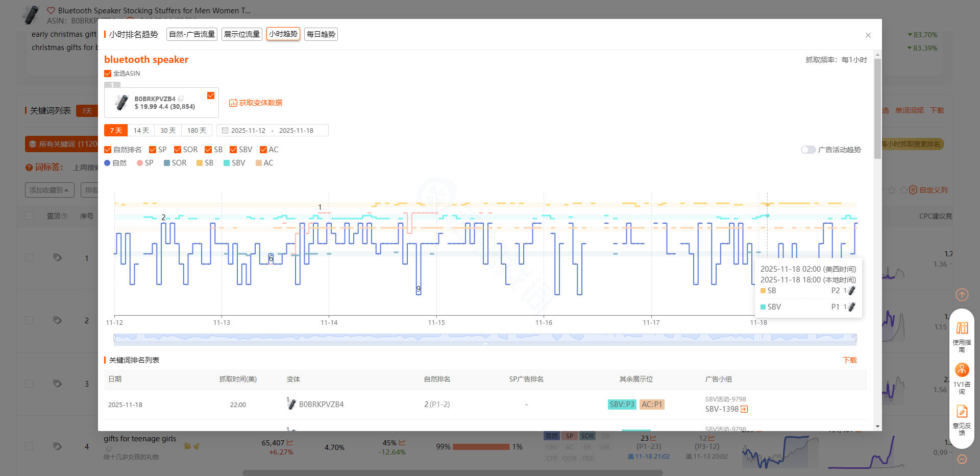
Task: Copy the ASIN B0BRKPVZB4 using the copy icon
Action: 181,99
